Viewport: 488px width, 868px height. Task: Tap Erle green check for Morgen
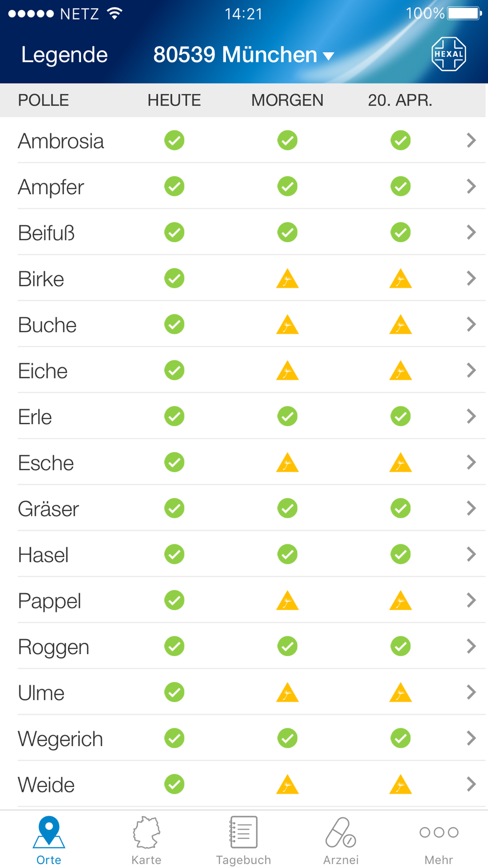(x=287, y=416)
